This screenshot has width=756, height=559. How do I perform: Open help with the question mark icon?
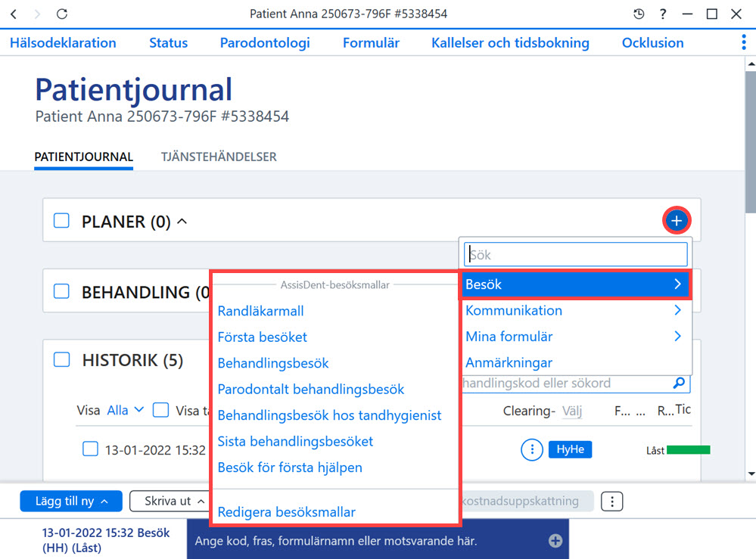click(663, 14)
